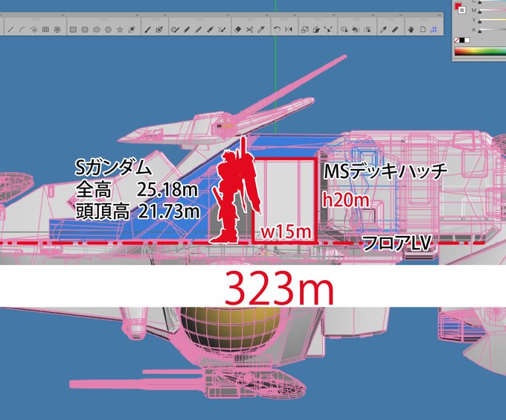Select the Rectangle tool
506x420 pixels.
pyautogui.click(x=73, y=30)
